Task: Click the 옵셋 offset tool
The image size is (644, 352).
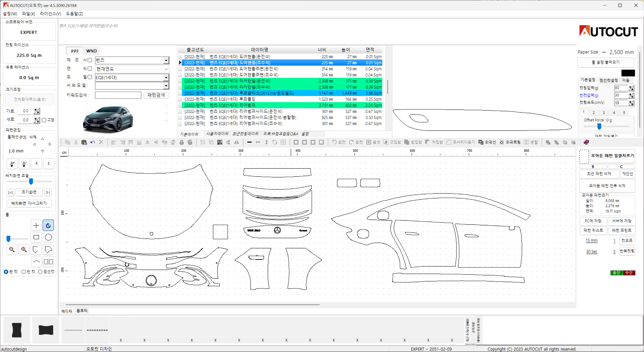Action: [x=373, y=142]
